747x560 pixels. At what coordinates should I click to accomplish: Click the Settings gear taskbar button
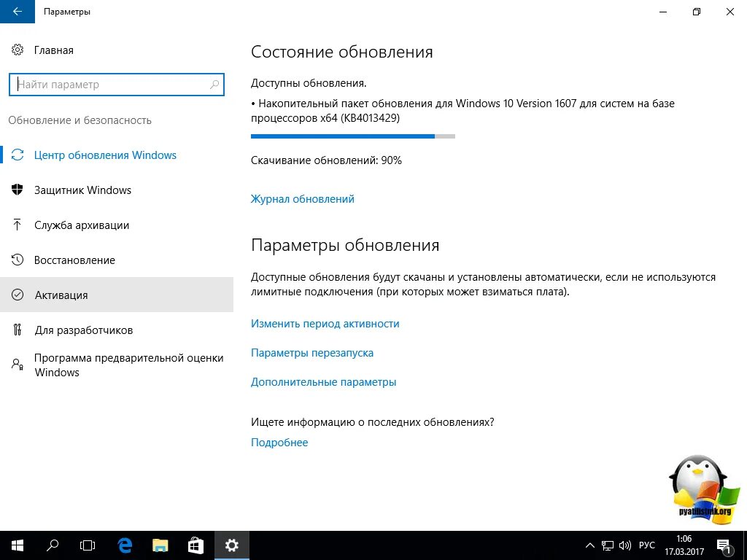231,545
